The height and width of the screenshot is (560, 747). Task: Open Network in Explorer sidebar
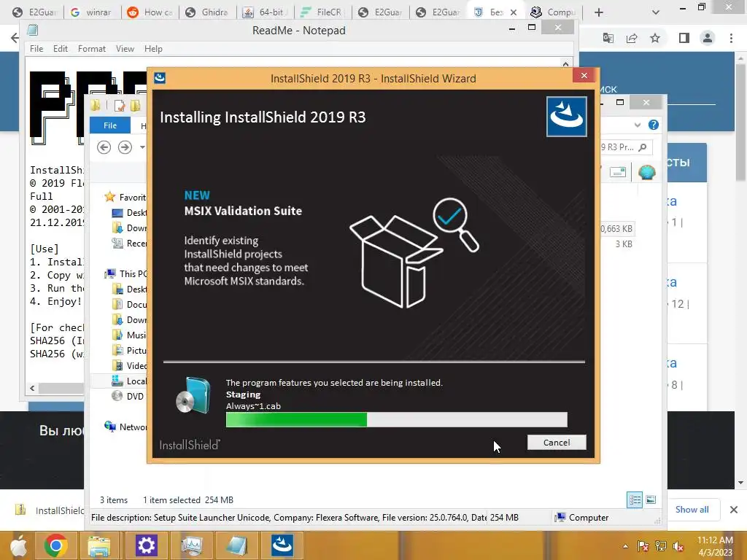coord(125,427)
